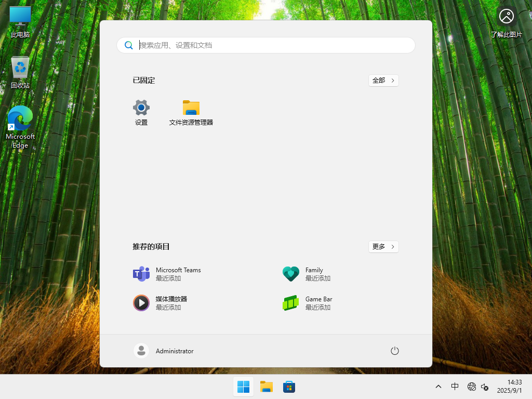Open File Explorer from the taskbar

[266, 387]
